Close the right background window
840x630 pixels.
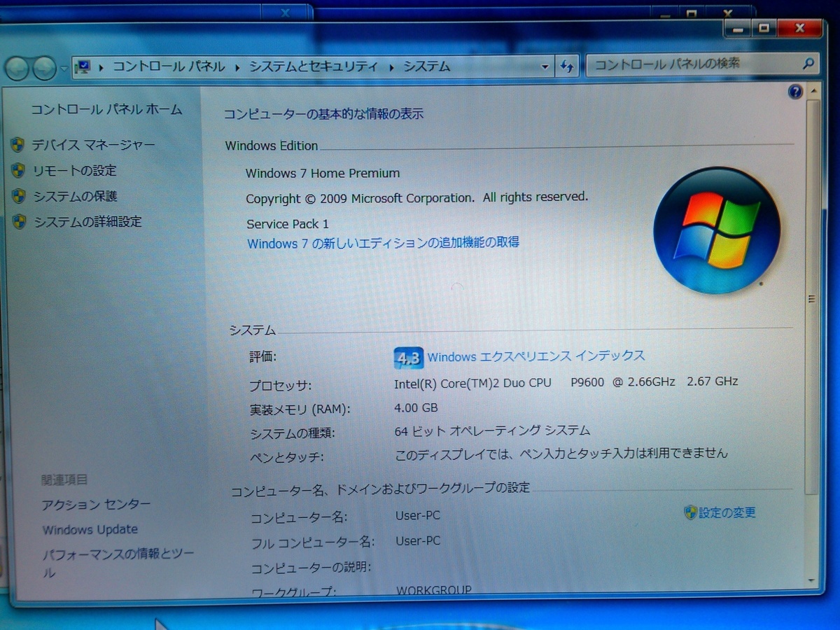[729, 12]
